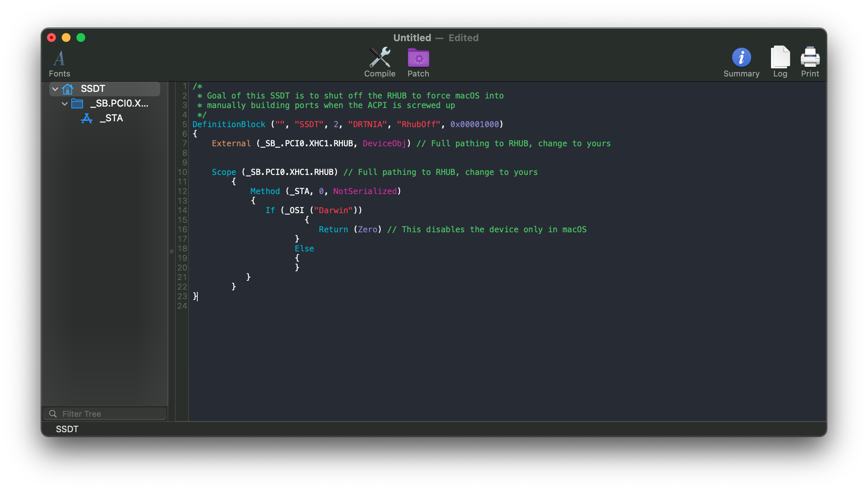Open the Log document icon
This screenshot has height=491, width=868.
click(780, 57)
